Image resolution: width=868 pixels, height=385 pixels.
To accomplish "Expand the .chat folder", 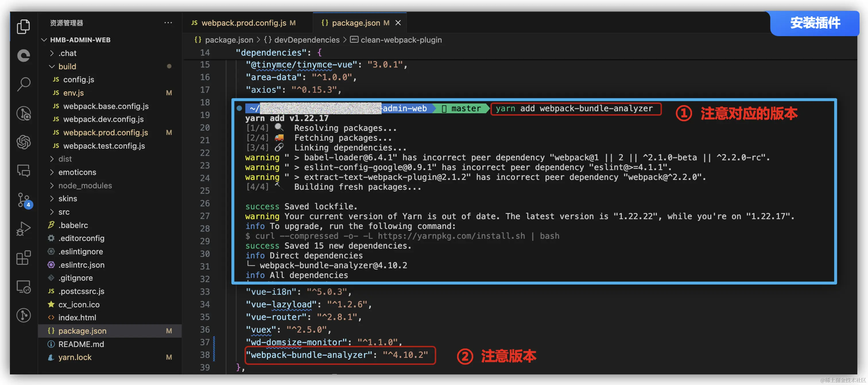I will coord(67,53).
